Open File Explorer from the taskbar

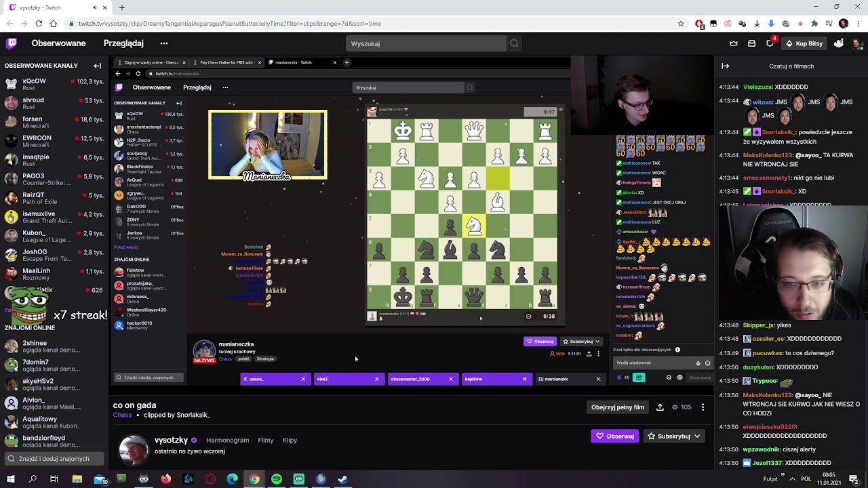pyautogui.click(x=77, y=479)
